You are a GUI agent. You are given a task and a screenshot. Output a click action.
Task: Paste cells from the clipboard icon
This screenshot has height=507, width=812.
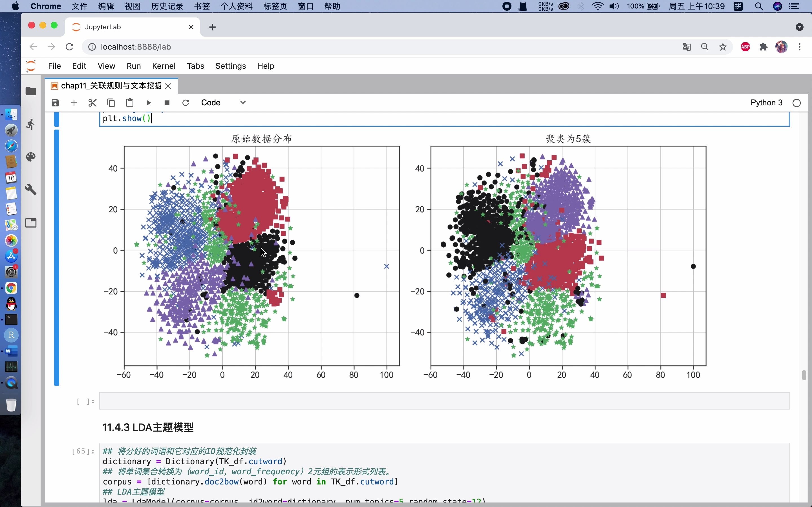[130, 103]
